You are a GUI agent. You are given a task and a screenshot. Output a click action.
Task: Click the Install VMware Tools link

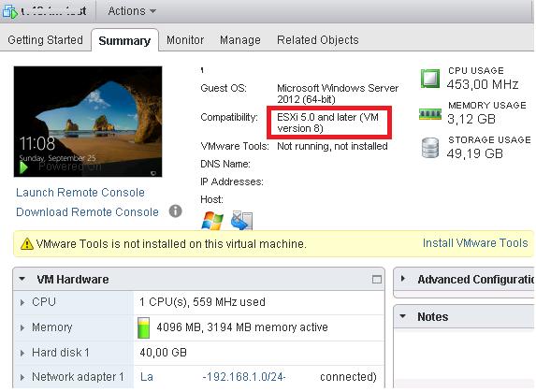coord(475,243)
